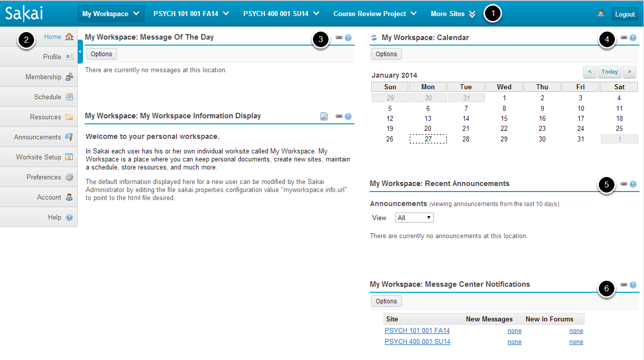Open the More Sites drawer
The width and height of the screenshot is (644, 360).
click(x=453, y=14)
